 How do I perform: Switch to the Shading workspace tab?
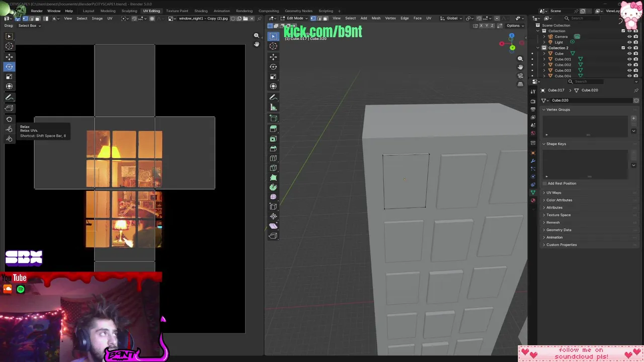tap(201, 11)
